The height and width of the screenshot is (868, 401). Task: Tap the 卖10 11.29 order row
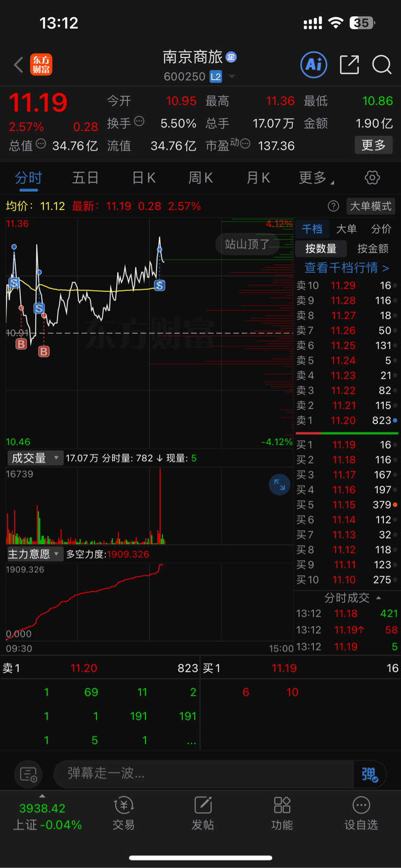pos(347,286)
